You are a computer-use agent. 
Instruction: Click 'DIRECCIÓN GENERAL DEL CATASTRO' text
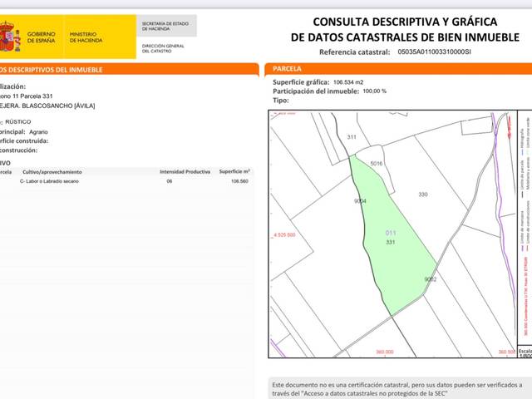pos(163,48)
